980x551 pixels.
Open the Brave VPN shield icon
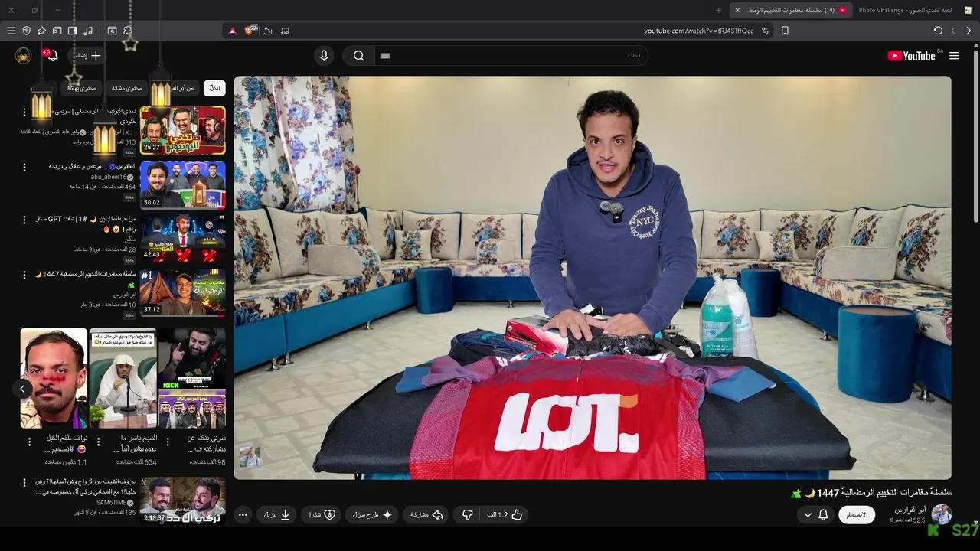[26, 31]
